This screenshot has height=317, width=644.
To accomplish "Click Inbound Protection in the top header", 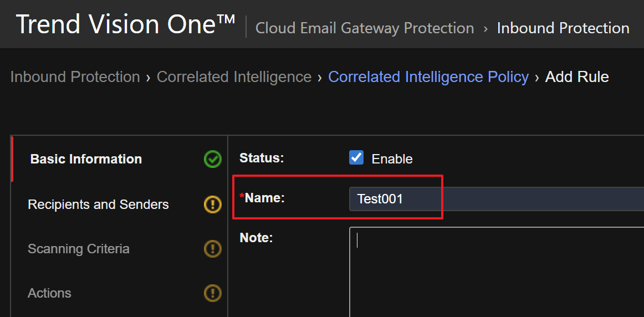I will click(563, 28).
